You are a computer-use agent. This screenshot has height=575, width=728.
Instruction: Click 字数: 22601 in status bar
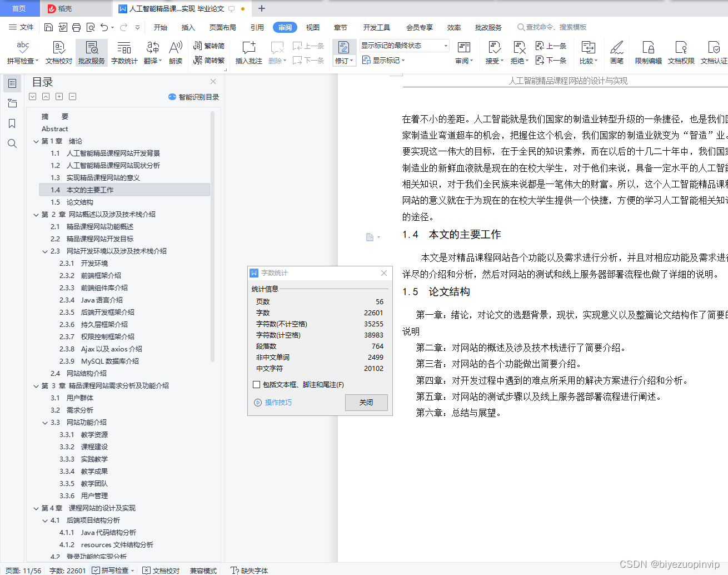tap(68, 571)
